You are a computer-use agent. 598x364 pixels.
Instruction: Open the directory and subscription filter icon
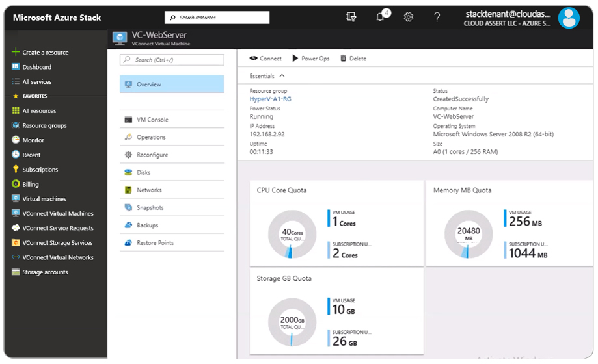(351, 18)
